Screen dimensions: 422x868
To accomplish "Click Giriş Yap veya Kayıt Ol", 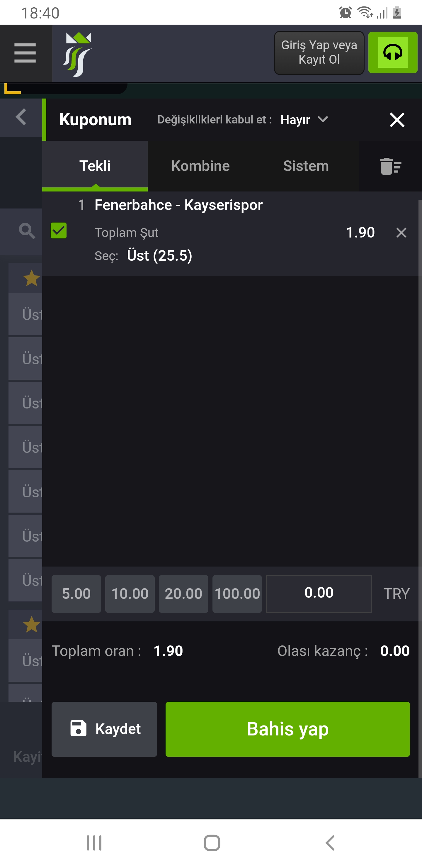I will pos(319,52).
